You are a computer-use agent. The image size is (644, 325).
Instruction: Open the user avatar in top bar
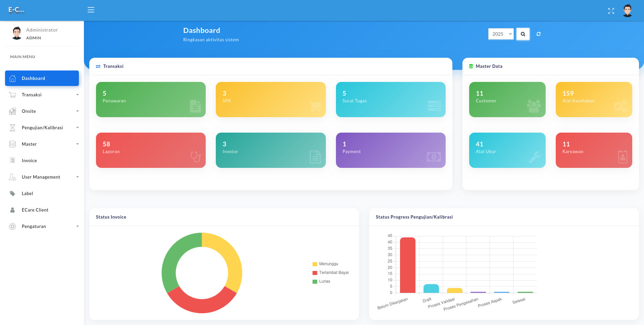pos(627,11)
